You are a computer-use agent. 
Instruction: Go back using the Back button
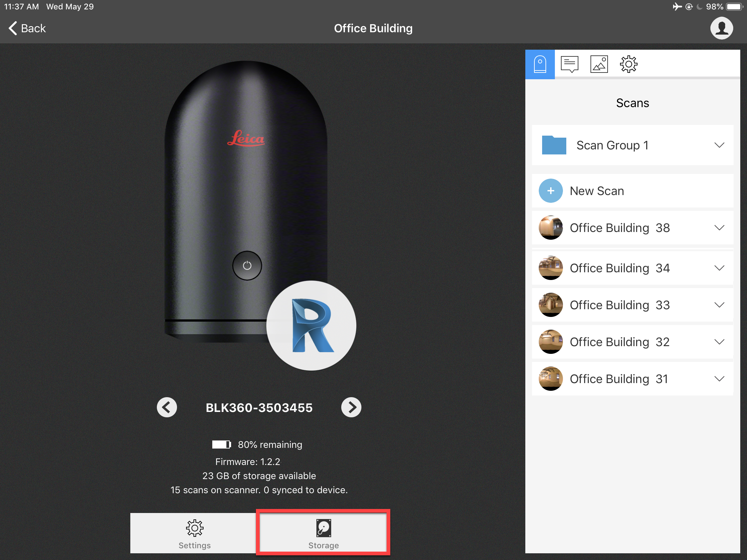(27, 28)
